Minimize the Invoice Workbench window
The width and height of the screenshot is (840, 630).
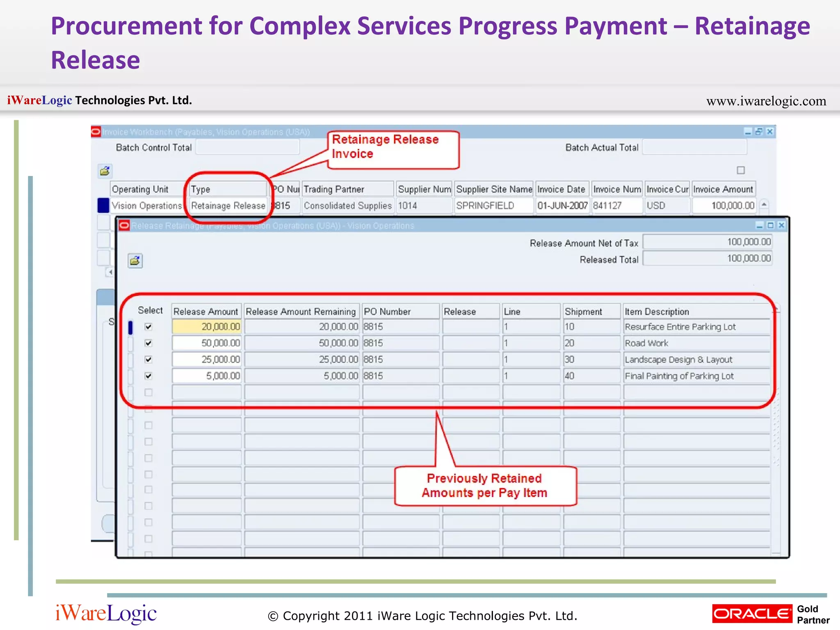coord(748,132)
